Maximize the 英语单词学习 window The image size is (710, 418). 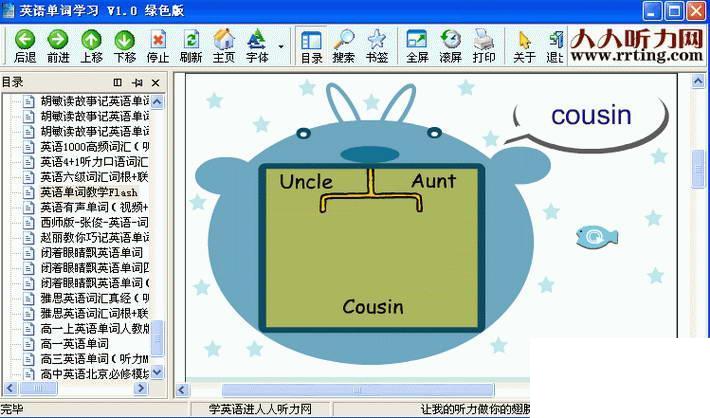tap(674, 11)
